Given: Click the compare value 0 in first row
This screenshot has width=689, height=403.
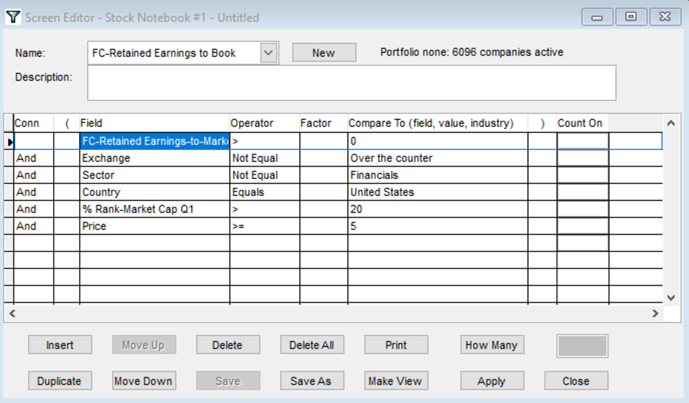Looking at the screenshot, I should click(438, 141).
